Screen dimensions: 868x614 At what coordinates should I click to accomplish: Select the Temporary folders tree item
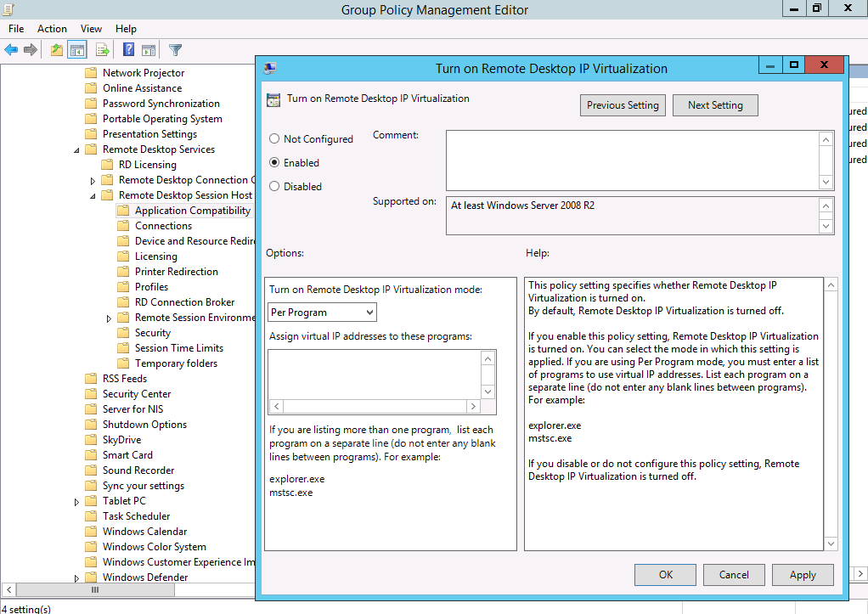point(167,363)
